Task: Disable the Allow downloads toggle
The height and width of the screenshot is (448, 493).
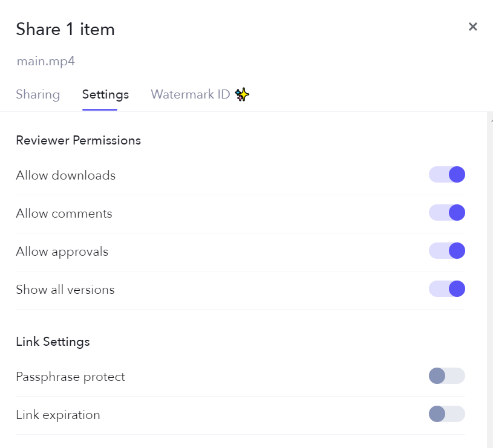Action: [x=447, y=175]
